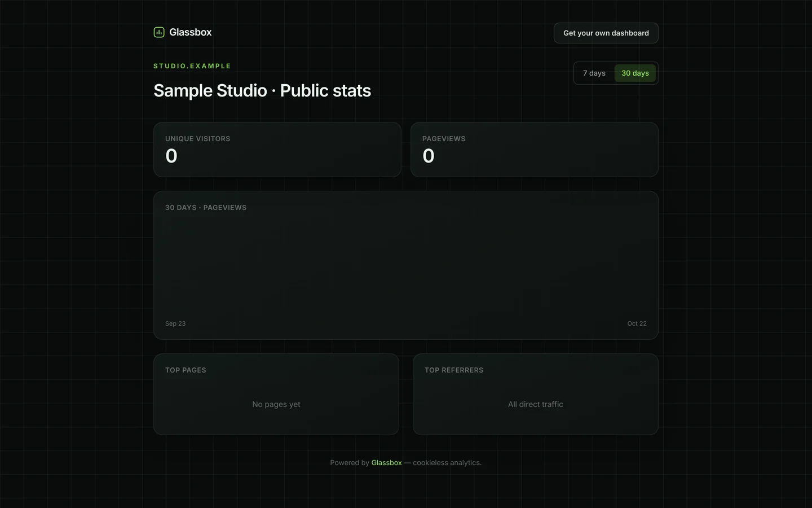Viewport: 812px width, 508px height.
Task: Click the STUDIO.EXAMPLE domain label
Action: 192,66
